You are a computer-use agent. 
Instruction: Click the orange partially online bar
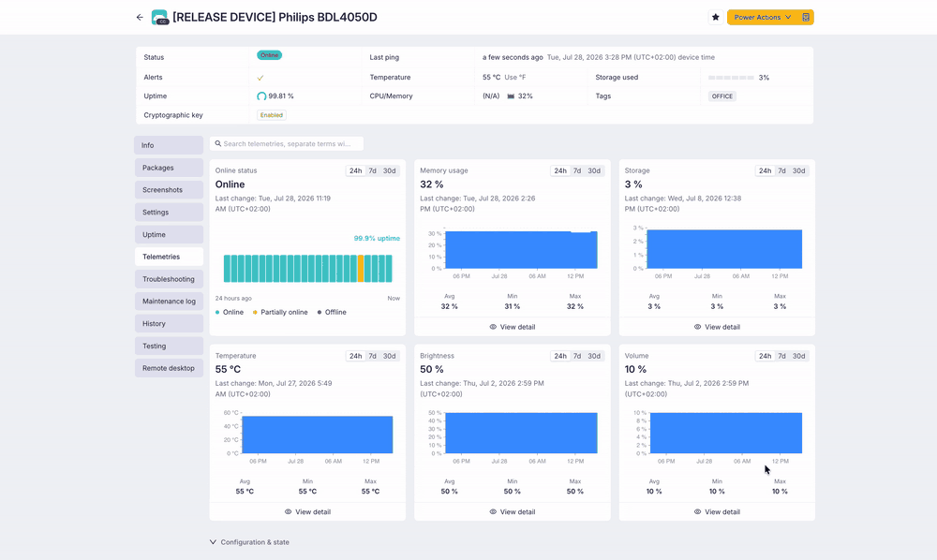pos(361,269)
